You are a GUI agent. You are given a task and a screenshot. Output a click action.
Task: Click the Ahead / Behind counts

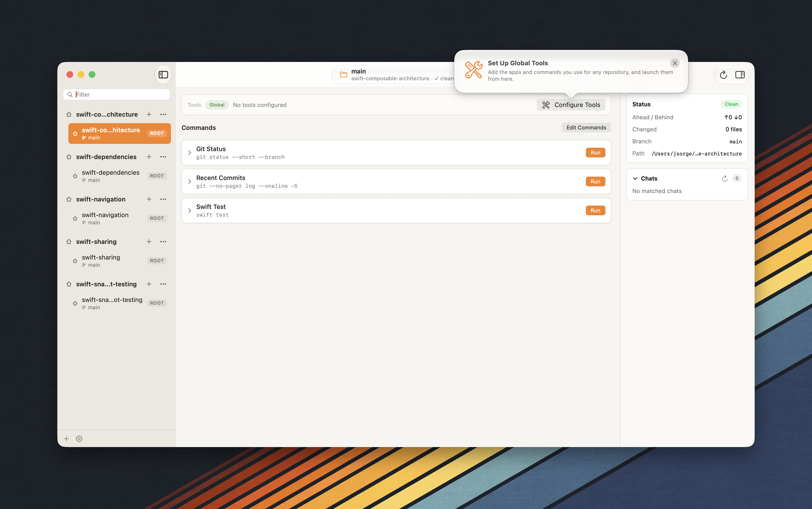(x=733, y=117)
